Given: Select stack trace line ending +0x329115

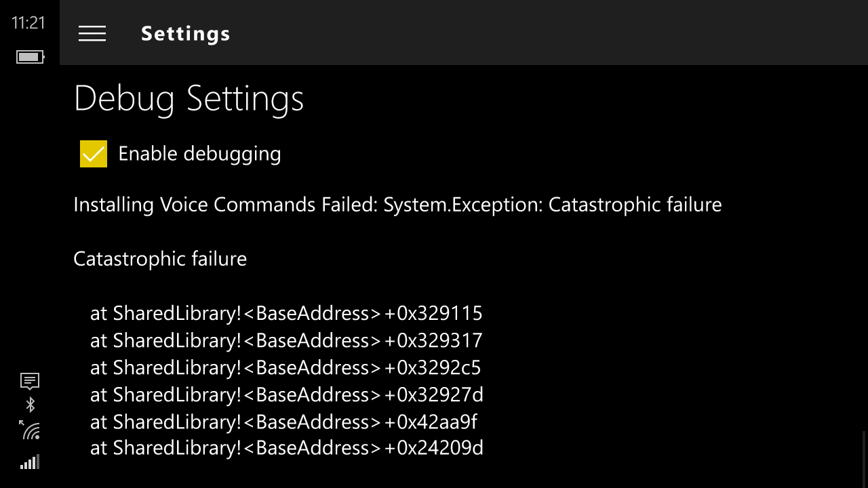Looking at the screenshot, I should pos(286,313).
